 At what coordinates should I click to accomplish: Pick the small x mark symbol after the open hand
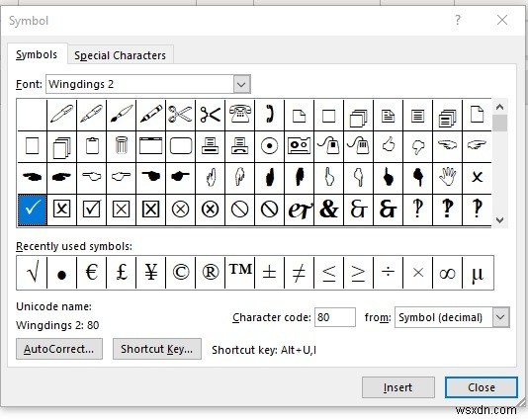click(478, 177)
